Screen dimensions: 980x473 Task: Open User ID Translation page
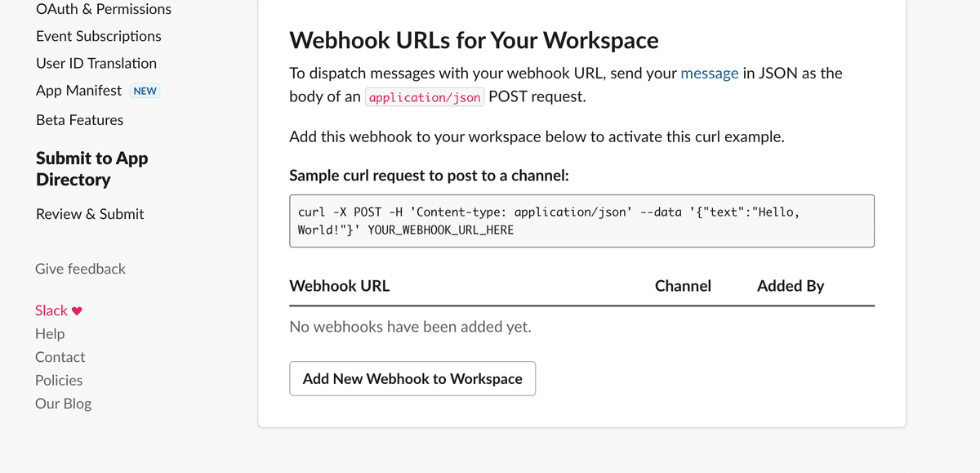point(96,63)
